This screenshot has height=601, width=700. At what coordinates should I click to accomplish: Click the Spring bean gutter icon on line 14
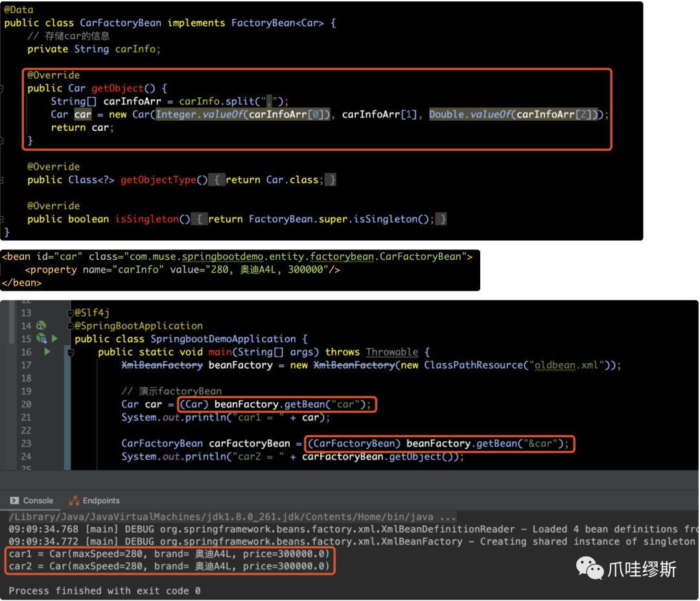(41, 326)
